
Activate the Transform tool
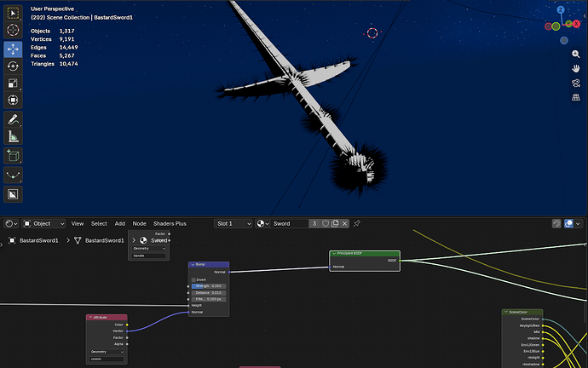[13, 100]
